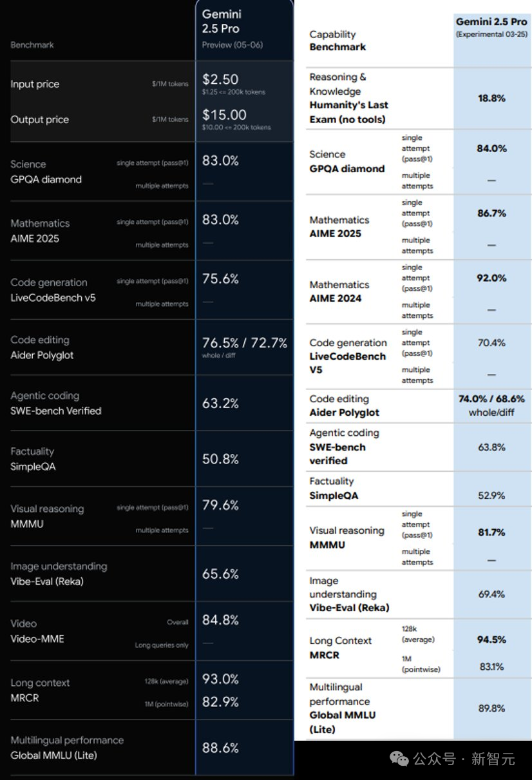Viewport: 532px width, 780px height.
Task: Click the Vibe-Eval (Reka) 69.4% score
Action: 491,594
